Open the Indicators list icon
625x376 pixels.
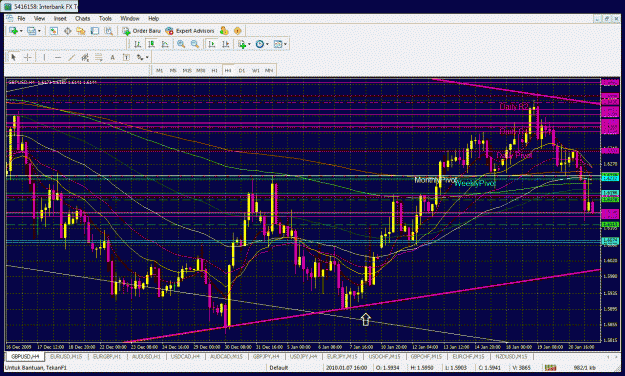[242, 44]
